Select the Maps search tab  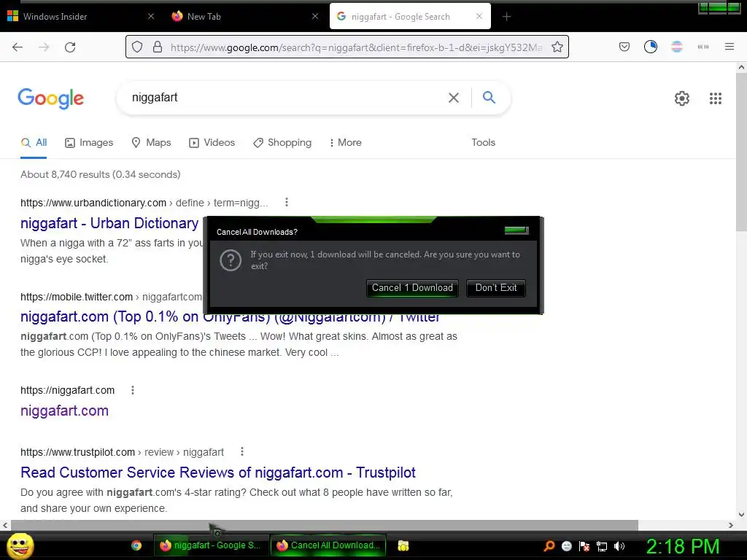(x=151, y=142)
